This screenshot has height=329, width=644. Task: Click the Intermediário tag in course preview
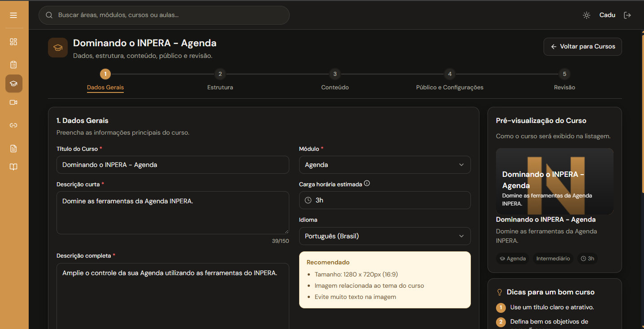(553, 259)
